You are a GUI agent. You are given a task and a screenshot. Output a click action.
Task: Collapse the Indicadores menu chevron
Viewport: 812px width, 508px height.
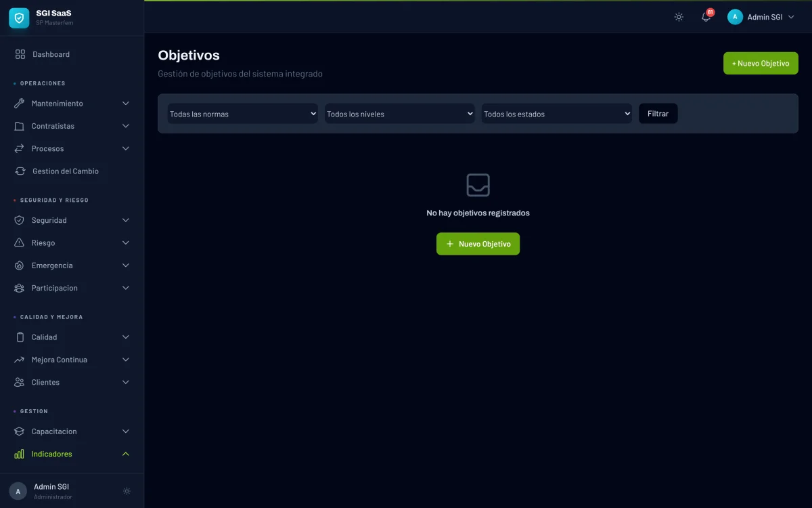point(125,454)
